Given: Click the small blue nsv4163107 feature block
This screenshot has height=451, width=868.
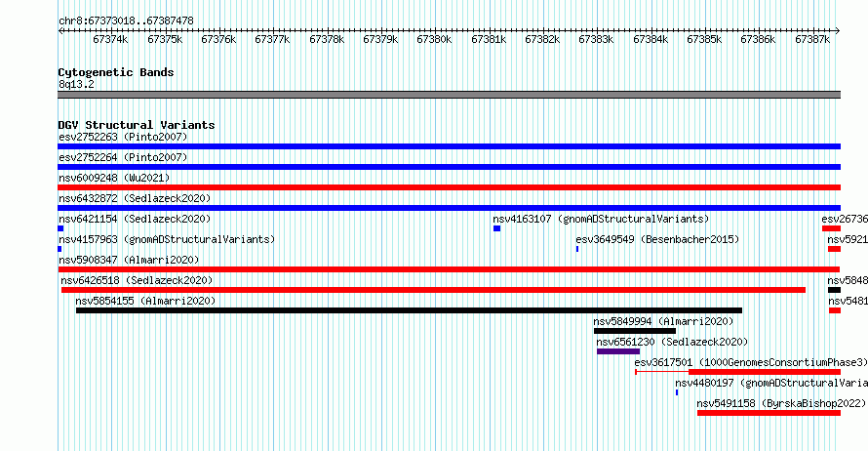Looking at the screenshot, I should [496, 228].
